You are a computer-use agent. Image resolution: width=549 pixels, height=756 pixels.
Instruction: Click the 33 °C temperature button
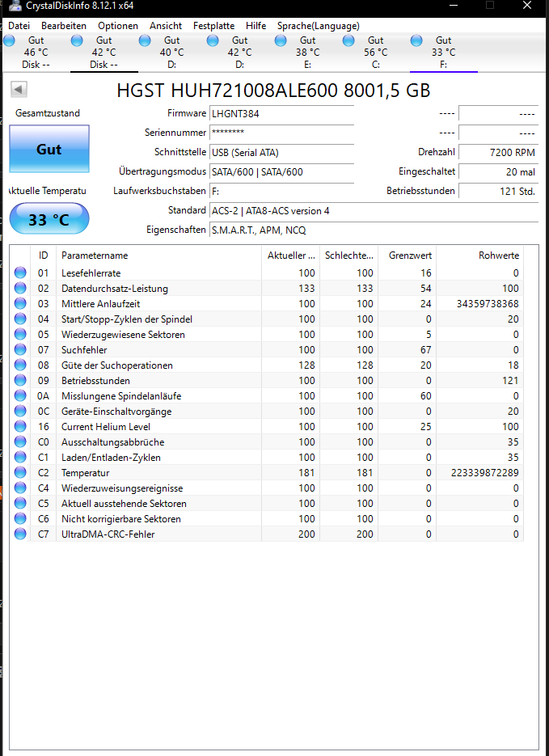[49, 219]
